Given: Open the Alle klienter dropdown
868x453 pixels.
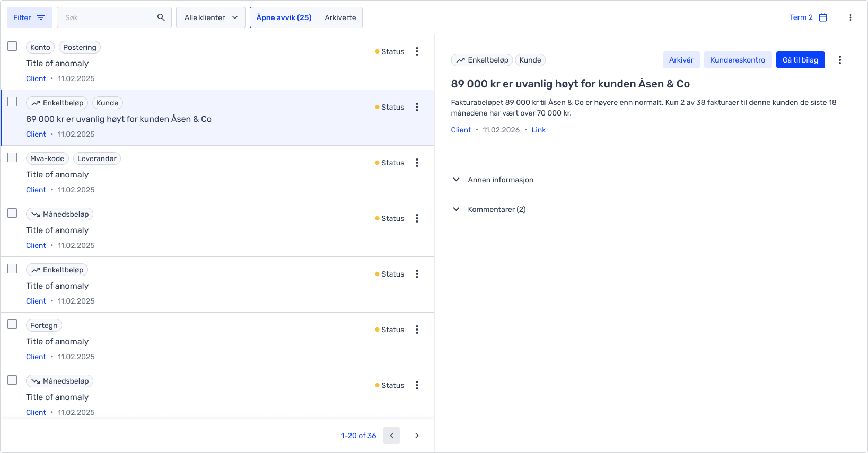Looking at the screenshot, I should pyautogui.click(x=211, y=17).
